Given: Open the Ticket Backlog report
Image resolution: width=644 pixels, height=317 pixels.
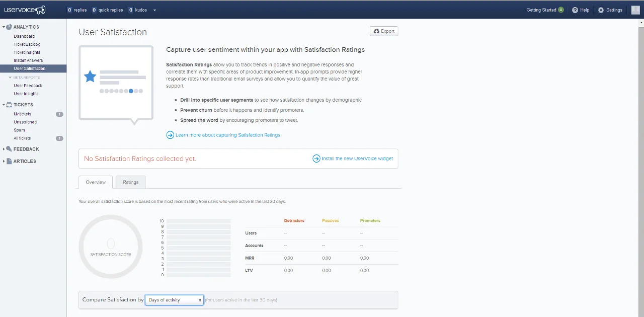Looking at the screenshot, I should [27, 44].
